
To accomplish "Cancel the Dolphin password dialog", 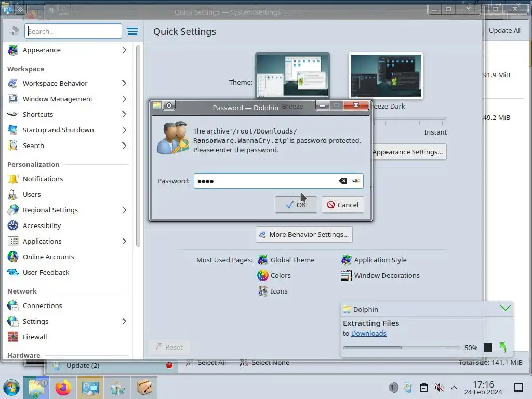I will click(343, 205).
